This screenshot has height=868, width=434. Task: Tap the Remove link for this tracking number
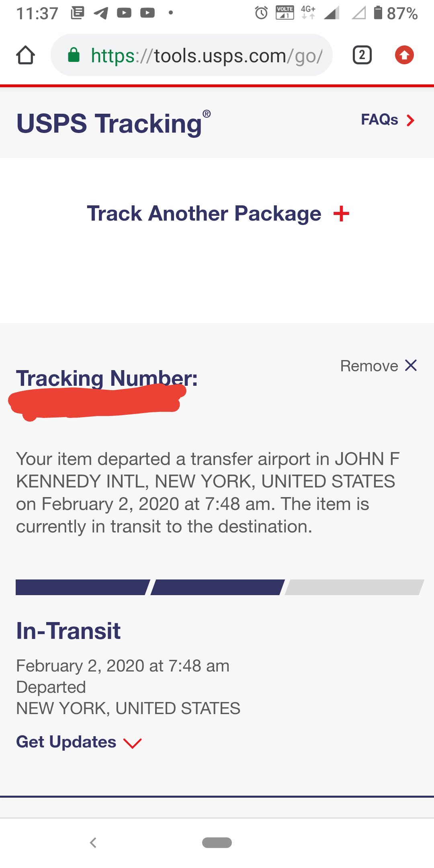[369, 366]
